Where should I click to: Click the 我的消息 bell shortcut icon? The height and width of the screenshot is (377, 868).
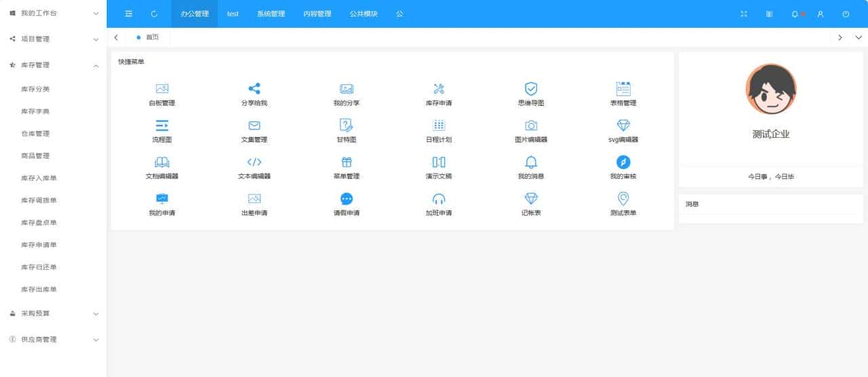pyautogui.click(x=531, y=162)
